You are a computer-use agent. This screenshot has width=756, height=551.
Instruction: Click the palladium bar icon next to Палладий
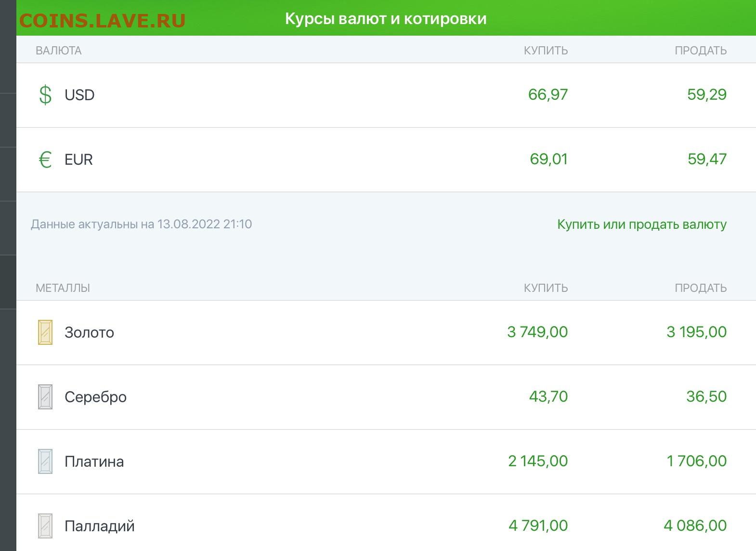[x=45, y=526]
